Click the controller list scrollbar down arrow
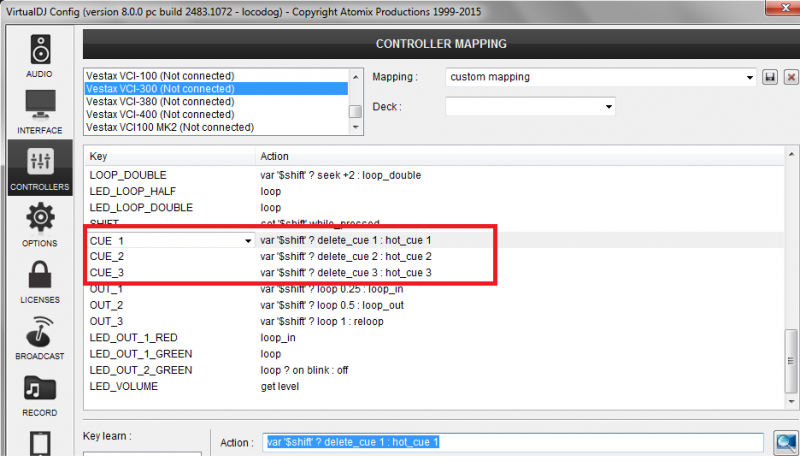The image size is (800, 461). (354, 128)
